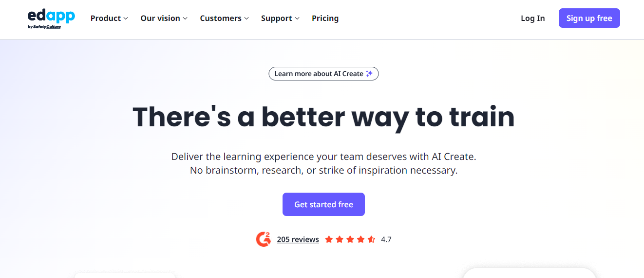Screen dimensions: 644x278
Task: Expand the Support dropdown chevron
Action: [x=297, y=19]
